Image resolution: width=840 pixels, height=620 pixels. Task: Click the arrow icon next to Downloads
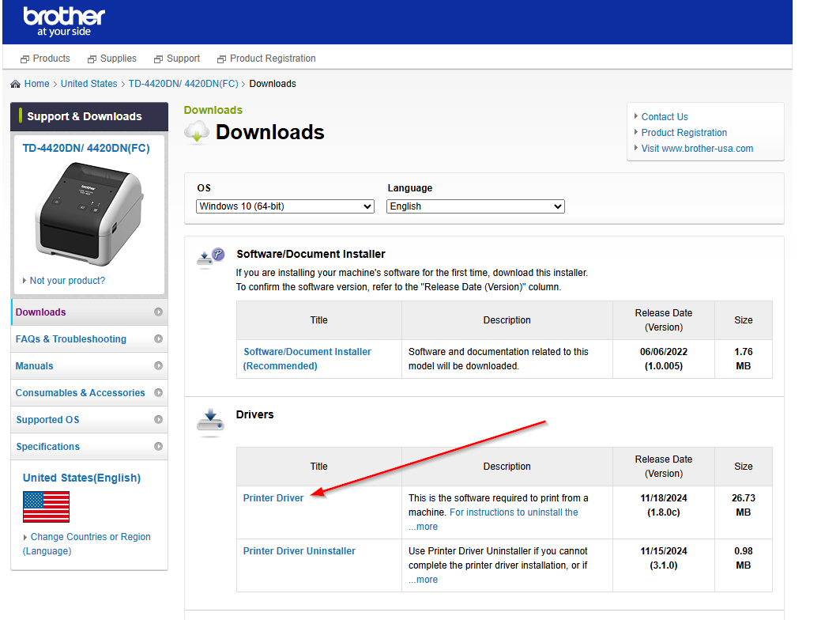point(159,312)
